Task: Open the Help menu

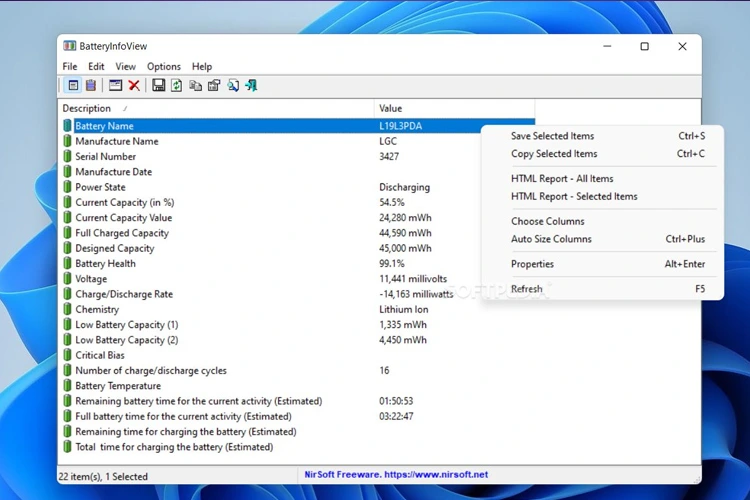Action: click(x=202, y=67)
